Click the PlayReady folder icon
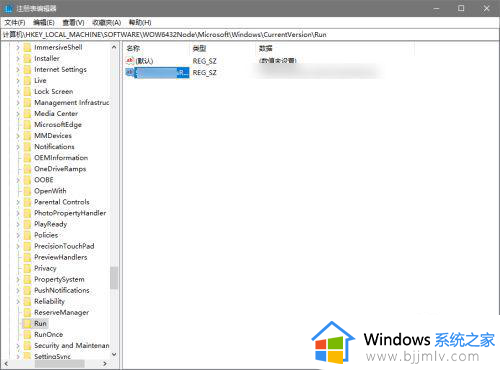 click(x=27, y=224)
